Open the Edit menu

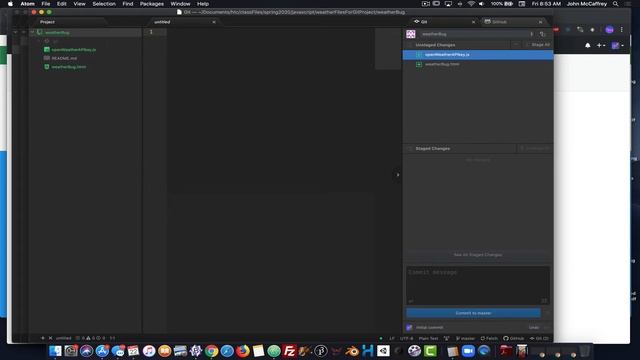tap(62, 4)
